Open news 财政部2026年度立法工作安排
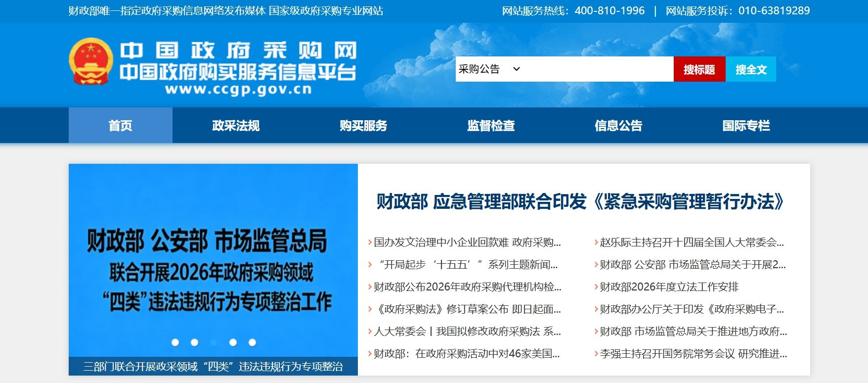Screen dimensions: 868x383 click(x=669, y=287)
